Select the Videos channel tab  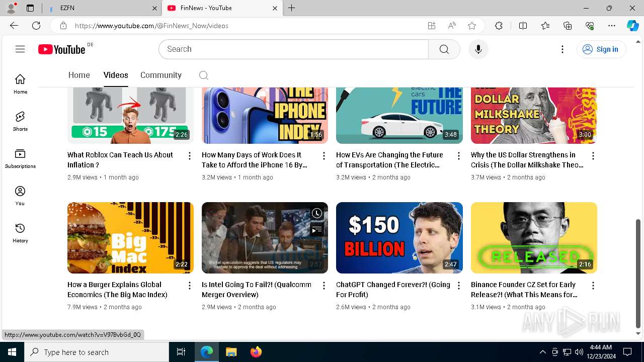pos(116,75)
